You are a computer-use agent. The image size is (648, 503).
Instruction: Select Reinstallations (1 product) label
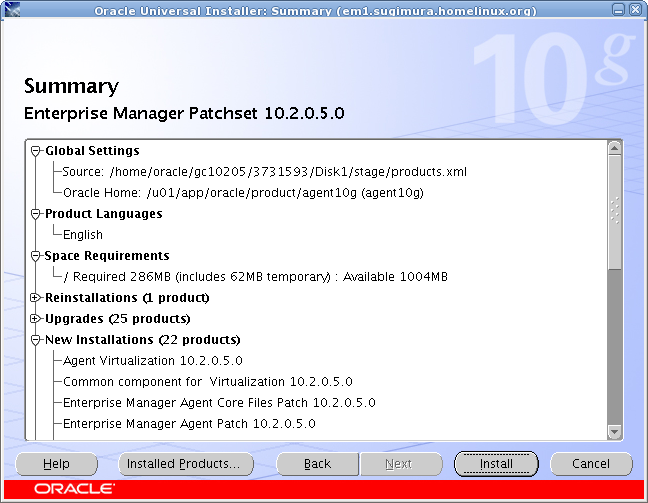coord(127,298)
